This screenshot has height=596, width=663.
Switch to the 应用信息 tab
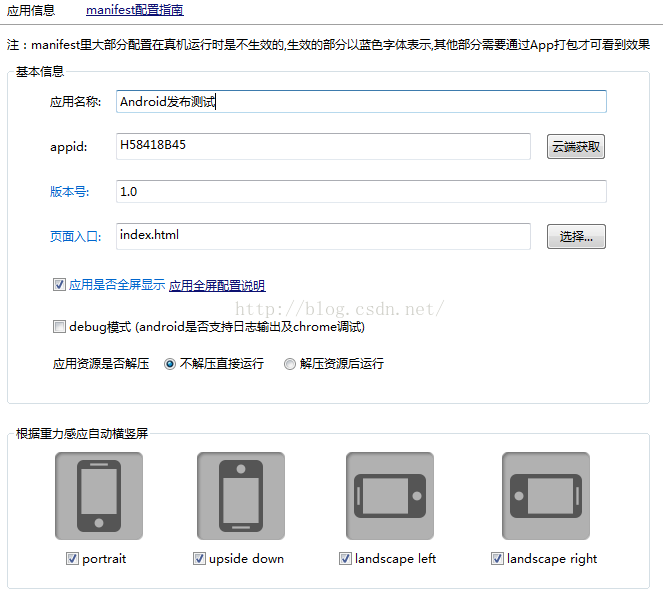coord(31,10)
